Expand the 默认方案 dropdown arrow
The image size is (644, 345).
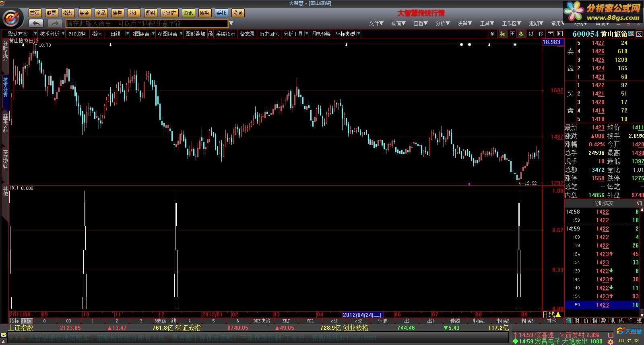[35, 34]
